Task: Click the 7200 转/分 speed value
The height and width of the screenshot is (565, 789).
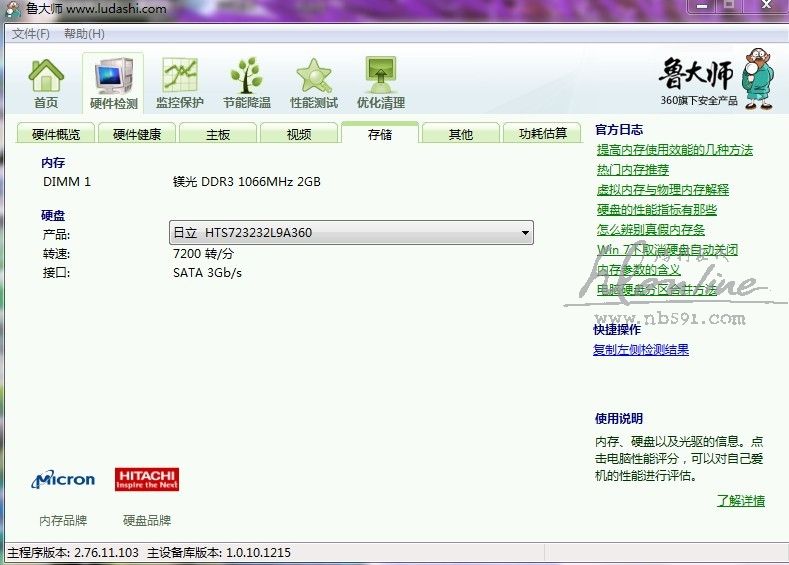Action: click(x=203, y=254)
